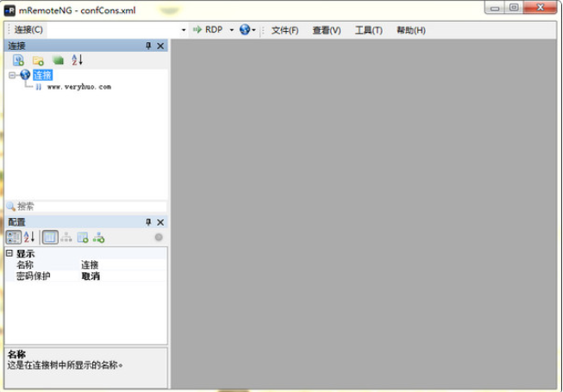This screenshot has height=392, width=563.
Task: Click the default properties icon in 配置 toolbar
Action: click(83, 237)
